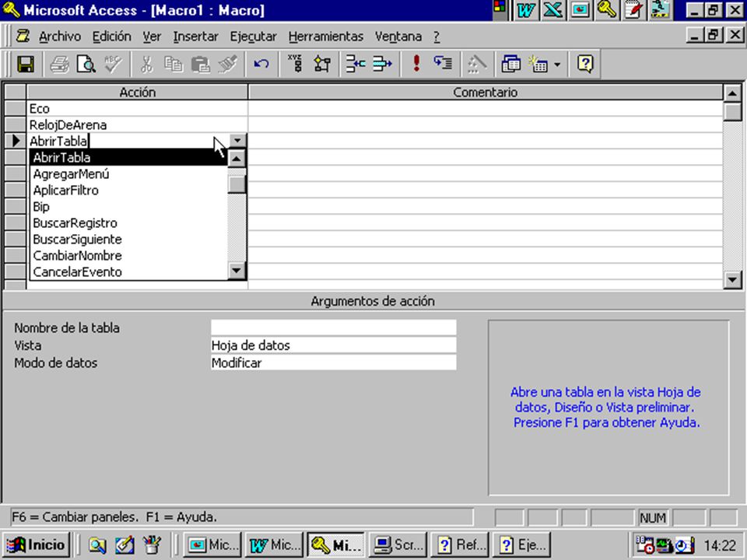747x560 pixels.
Task: Click the action list scroll down arrow
Action: tap(237, 271)
